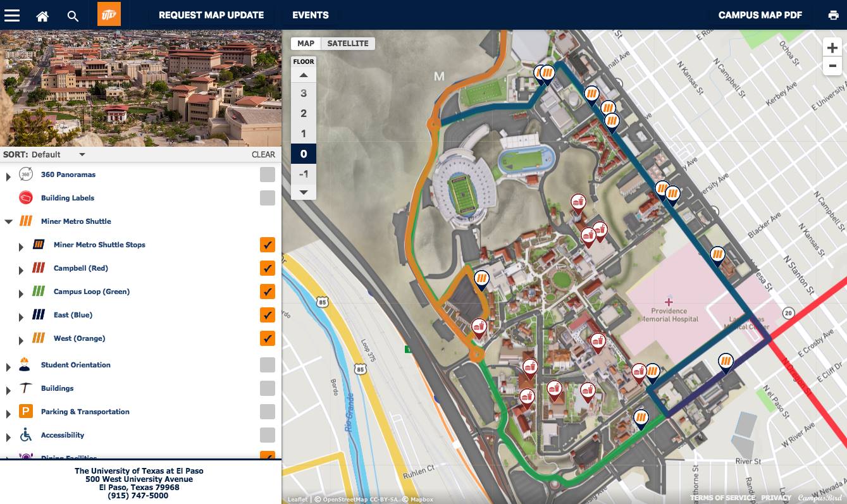Select floor 1

click(x=304, y=134)
